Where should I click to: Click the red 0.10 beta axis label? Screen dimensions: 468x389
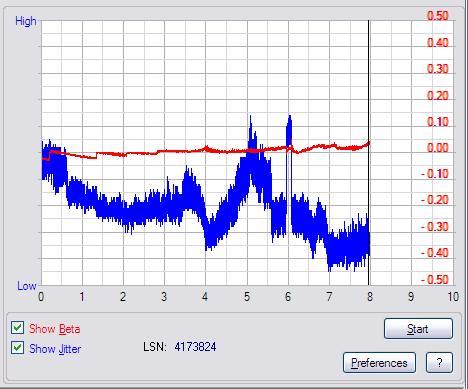[438, 122]
